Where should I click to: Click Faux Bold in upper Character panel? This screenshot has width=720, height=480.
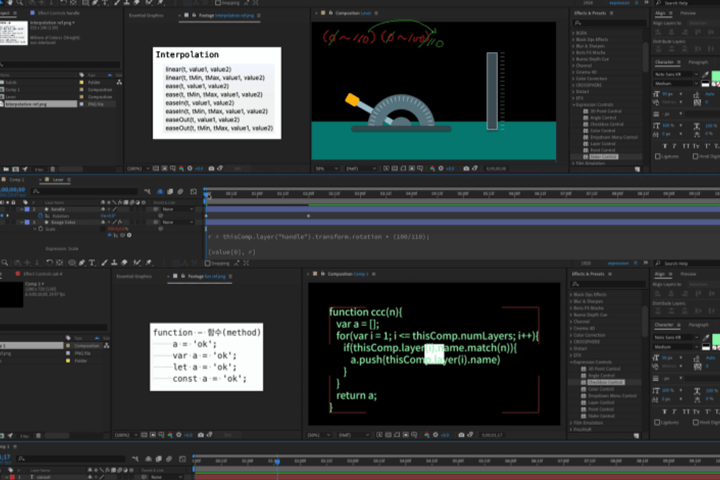click(664, 146)
